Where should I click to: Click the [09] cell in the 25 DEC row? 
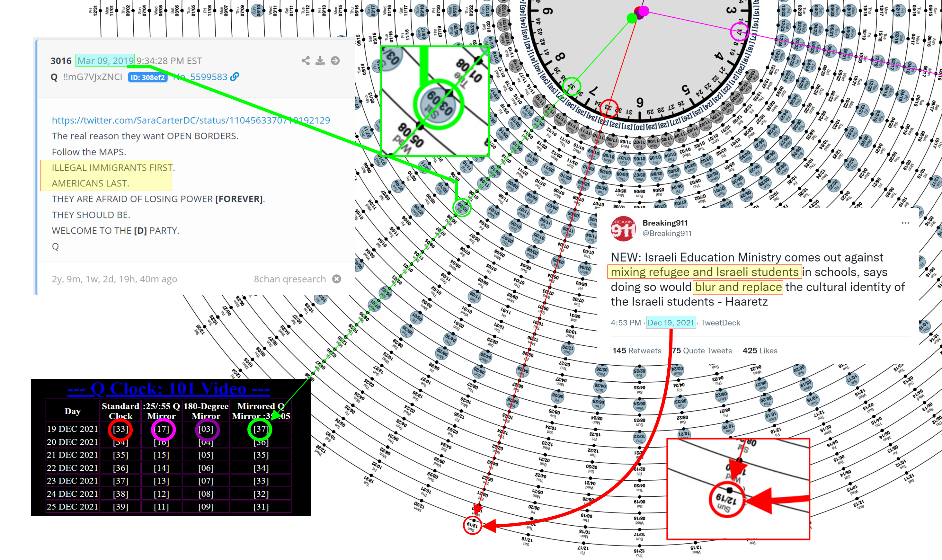point(206,506)
